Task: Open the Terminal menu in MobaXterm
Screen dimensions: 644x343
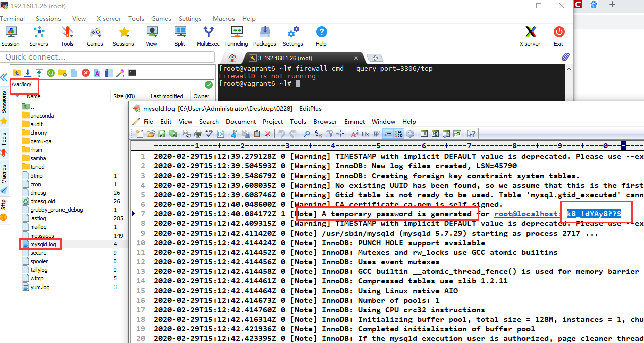Action: 12,19
